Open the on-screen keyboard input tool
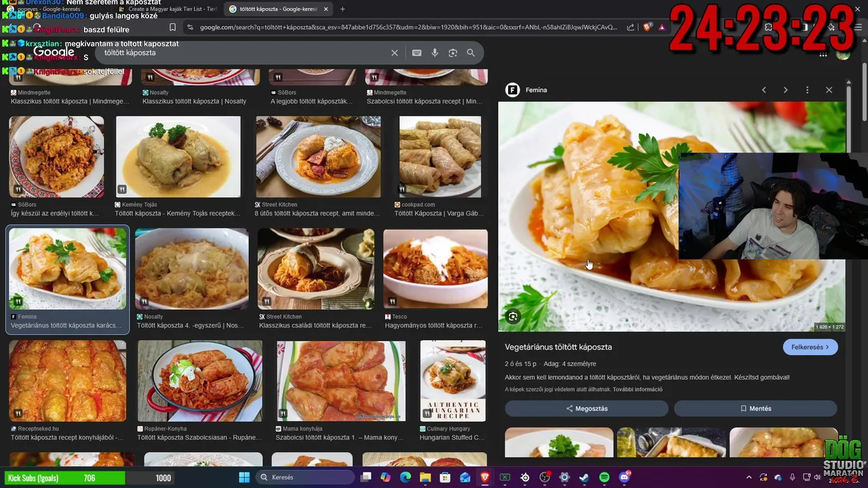This screenshot has height=488, width=868. (416, 53)
